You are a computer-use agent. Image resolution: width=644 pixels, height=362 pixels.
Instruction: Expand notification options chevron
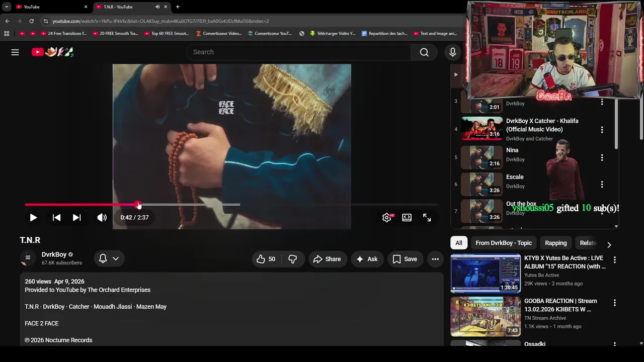(x=116, y=258)
